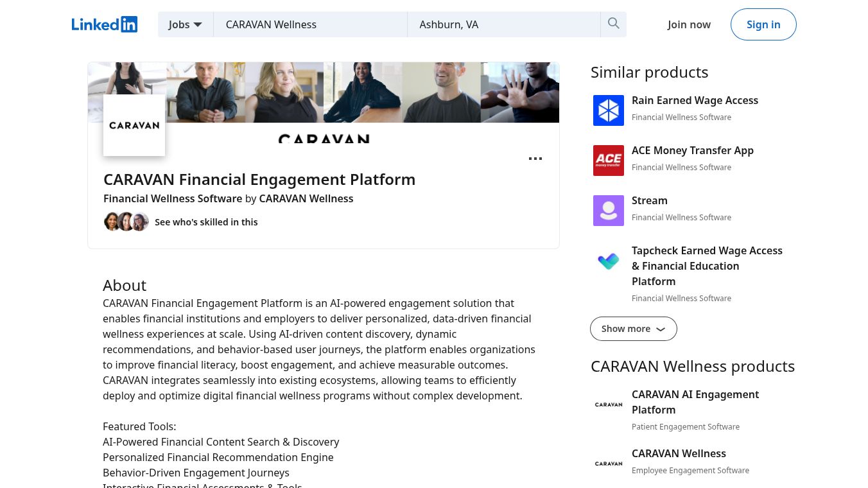This screenshot has height=488, width=868.
Task: Click the CARAVAN square logo on the banner
Action: point(134,125)
